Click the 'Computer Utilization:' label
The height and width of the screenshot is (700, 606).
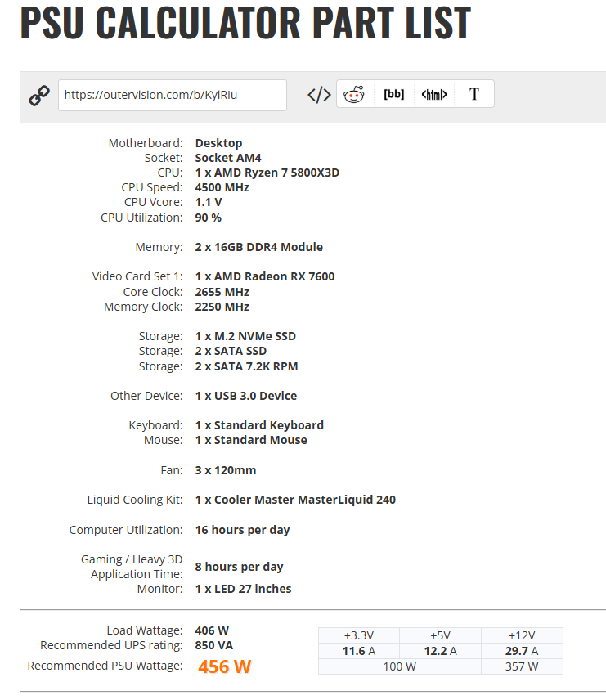[126, 531]
